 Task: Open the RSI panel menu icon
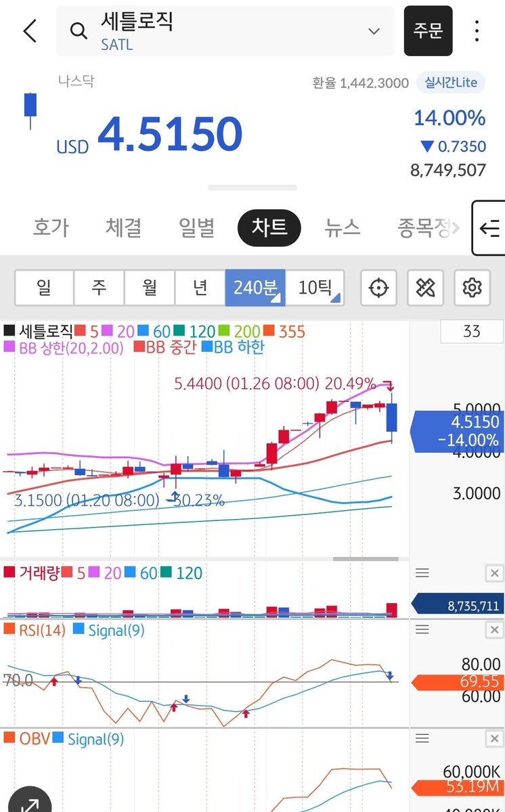[422, 630]
